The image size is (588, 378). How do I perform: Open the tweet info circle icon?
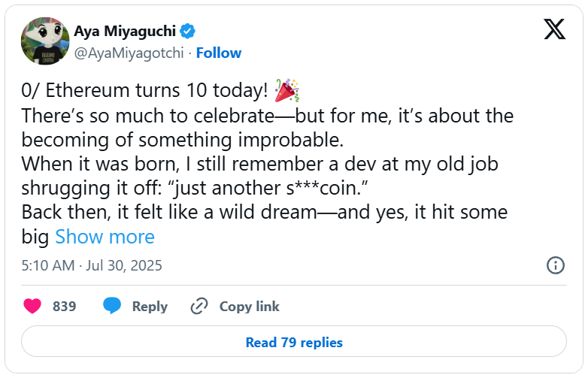tap(555, 265)
